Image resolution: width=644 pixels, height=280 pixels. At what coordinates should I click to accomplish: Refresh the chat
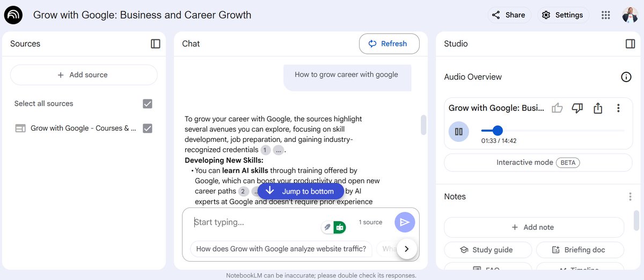point(389,44)
